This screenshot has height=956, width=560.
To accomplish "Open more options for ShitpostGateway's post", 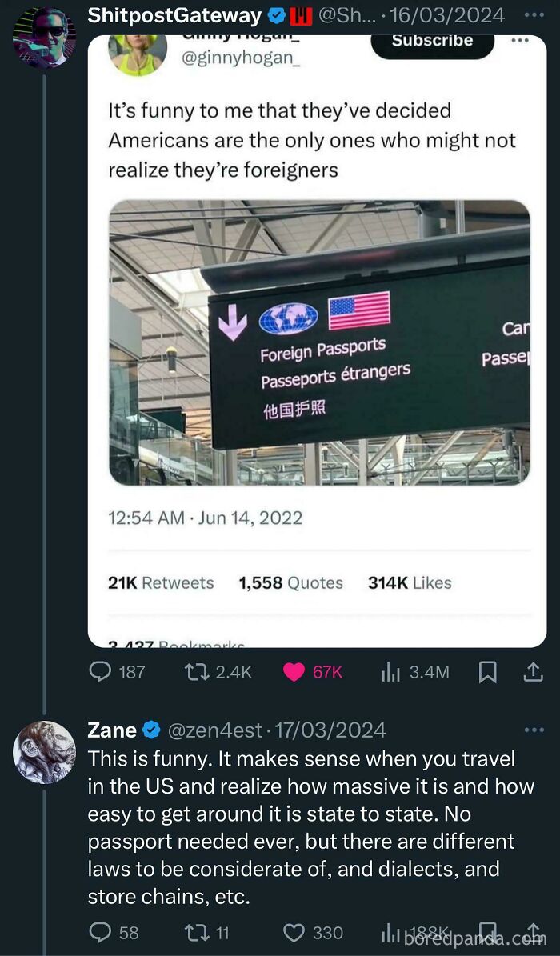I will pos(532,15).
